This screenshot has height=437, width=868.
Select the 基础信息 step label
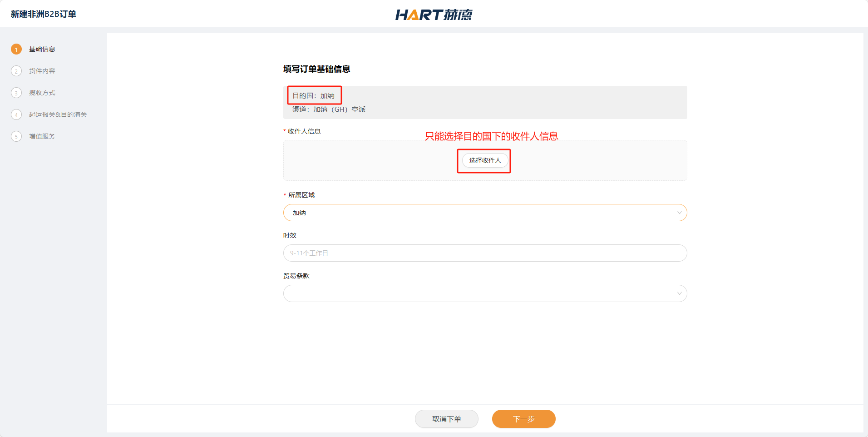[x=42, y=49]
